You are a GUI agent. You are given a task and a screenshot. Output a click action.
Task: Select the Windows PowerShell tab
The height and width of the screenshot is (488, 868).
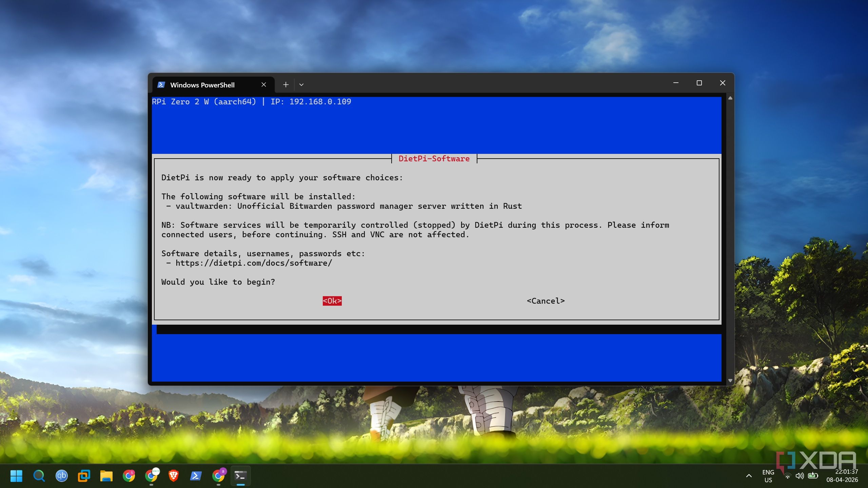(214, 85)
